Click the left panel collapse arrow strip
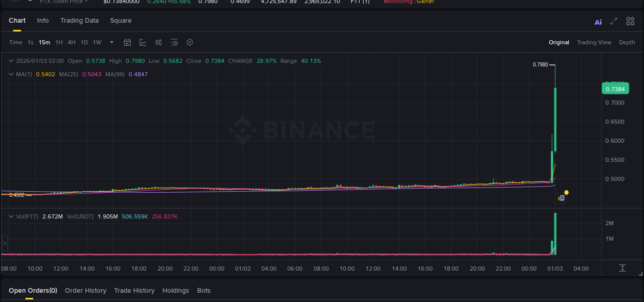This screenshot has height=302, width=644. [5, 243]
